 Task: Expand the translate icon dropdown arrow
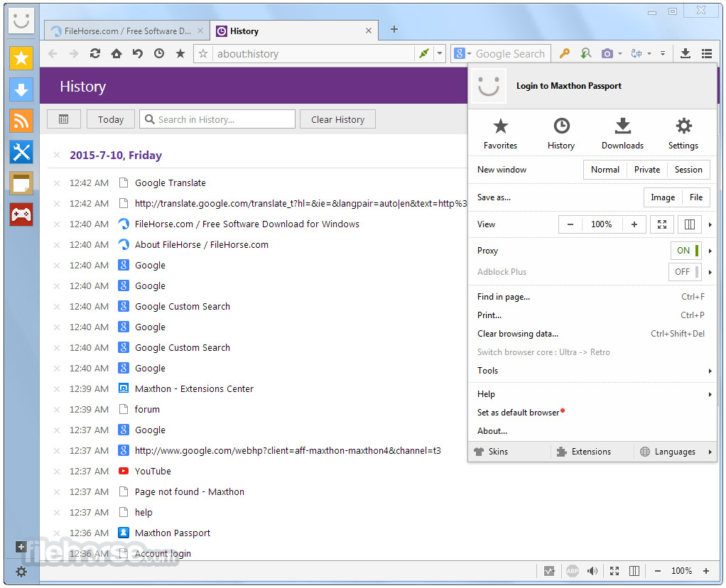[649, 54]
